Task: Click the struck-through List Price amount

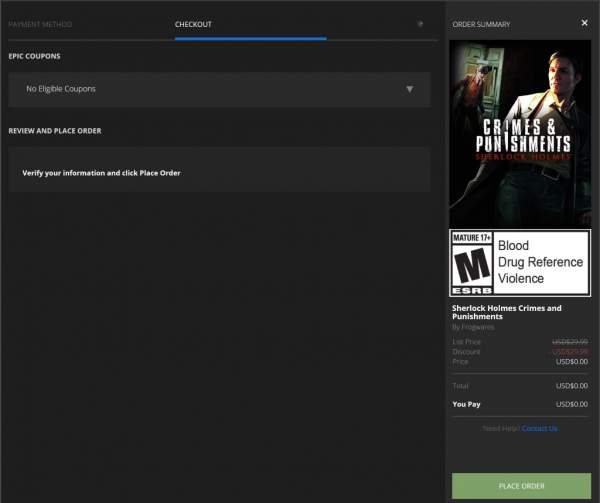Action: click(x=570, y=342)
